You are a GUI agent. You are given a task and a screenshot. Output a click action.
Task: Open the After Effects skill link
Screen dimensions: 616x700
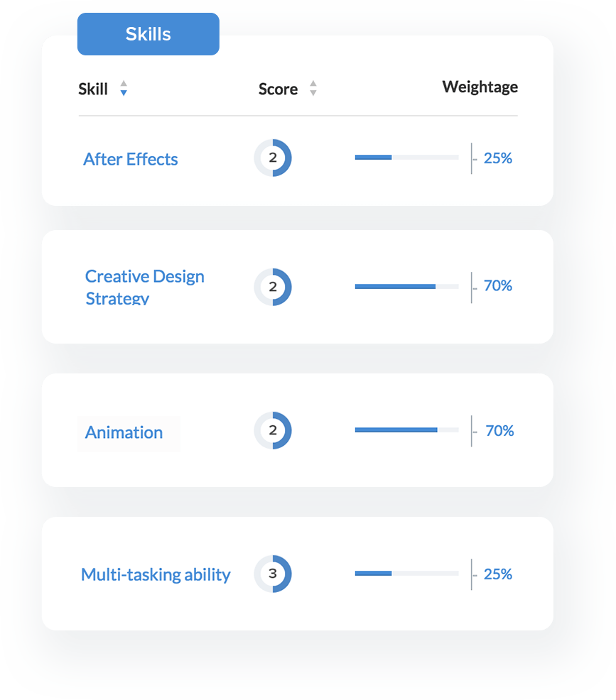tap(131, 159)
